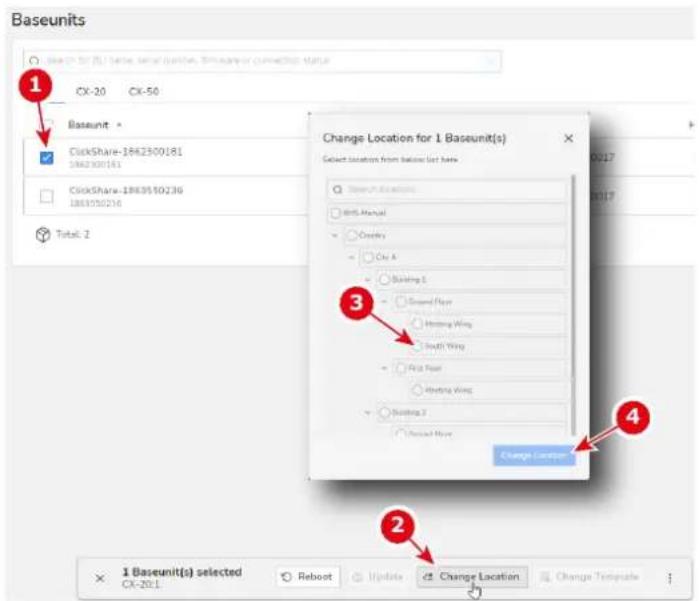Select the First Floor radio button
This screenshot has width=699, height=601.
(401, 368)
